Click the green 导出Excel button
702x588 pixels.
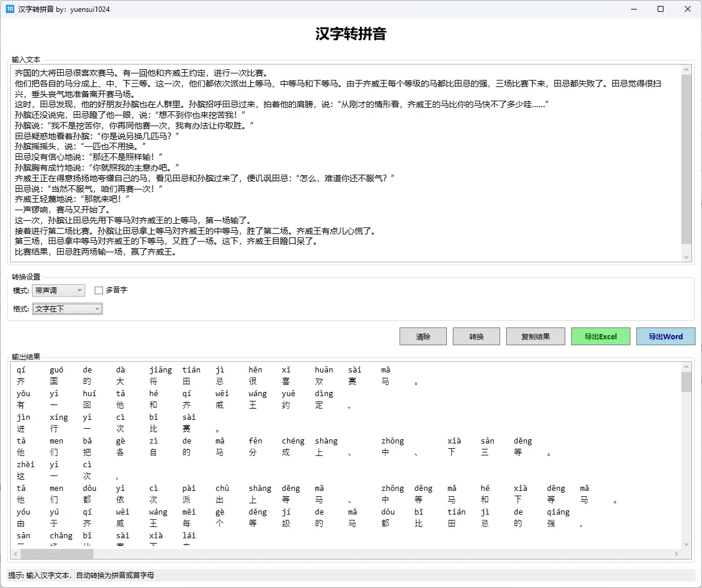coord(601,336)
